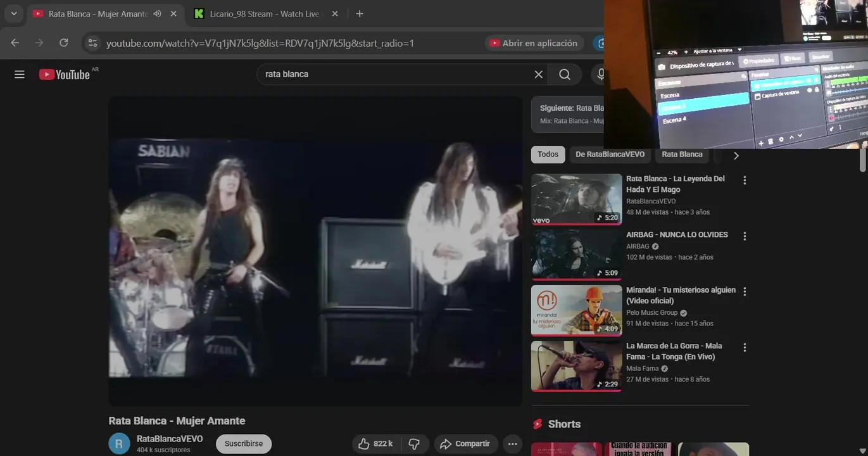Screen dimensions: 868x456
Task: Open a new browser tab
Action: (360, 14)
